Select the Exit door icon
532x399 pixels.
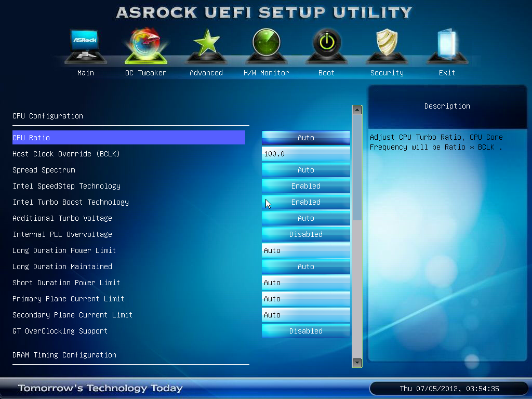(x=447, y=46)
